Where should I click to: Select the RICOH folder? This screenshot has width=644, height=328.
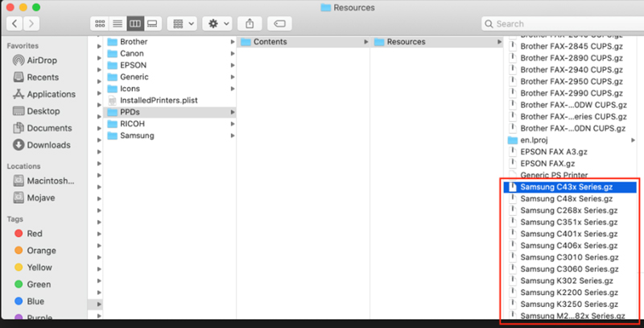coord(170,124)
